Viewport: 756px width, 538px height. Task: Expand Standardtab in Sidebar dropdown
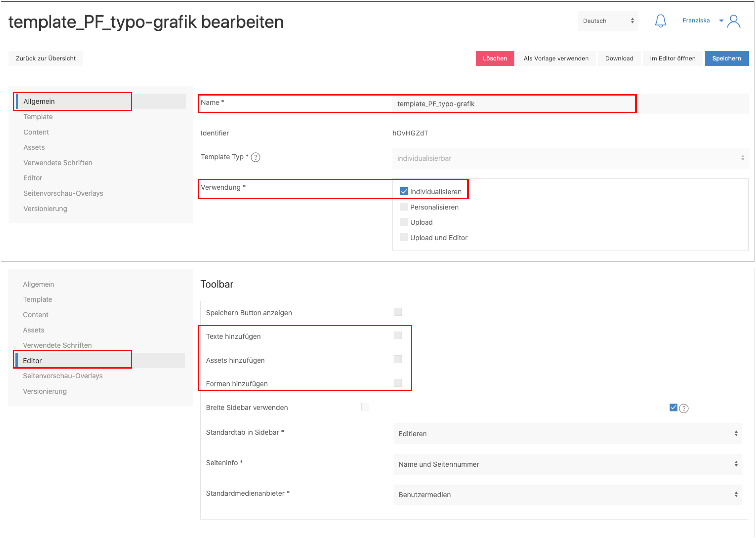(x=567, y=433)
